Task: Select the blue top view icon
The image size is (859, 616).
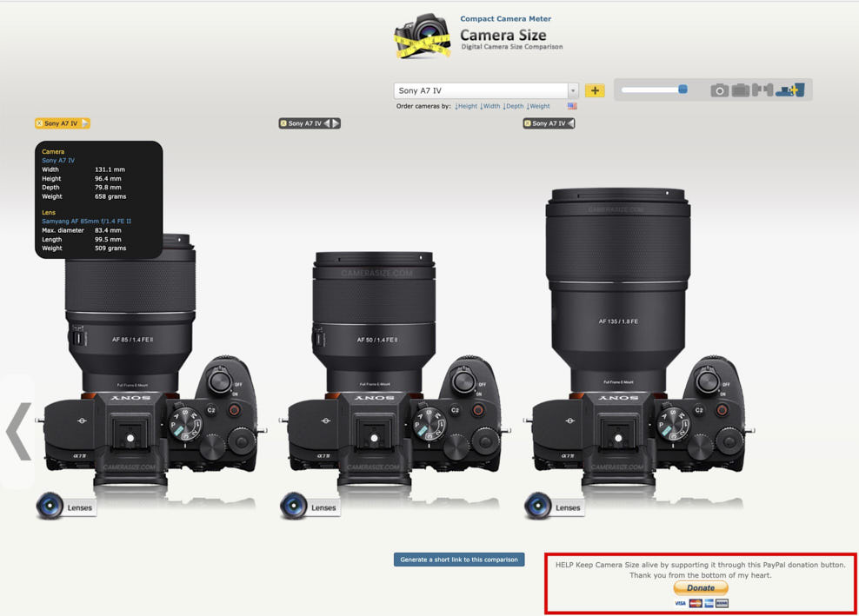Action: (790, 90)
